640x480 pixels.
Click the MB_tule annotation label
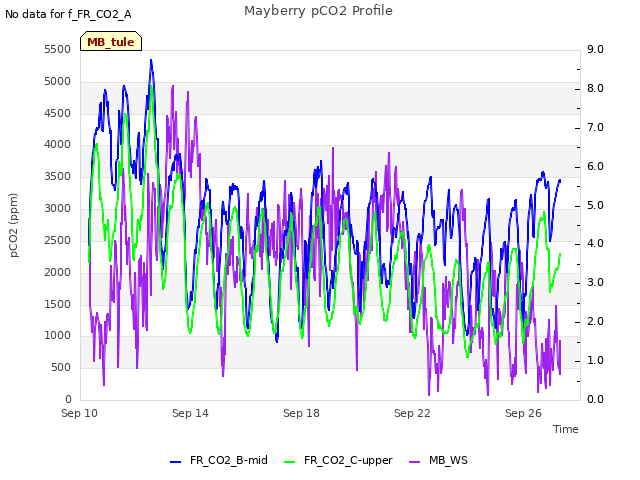click(x=111, y=42)
